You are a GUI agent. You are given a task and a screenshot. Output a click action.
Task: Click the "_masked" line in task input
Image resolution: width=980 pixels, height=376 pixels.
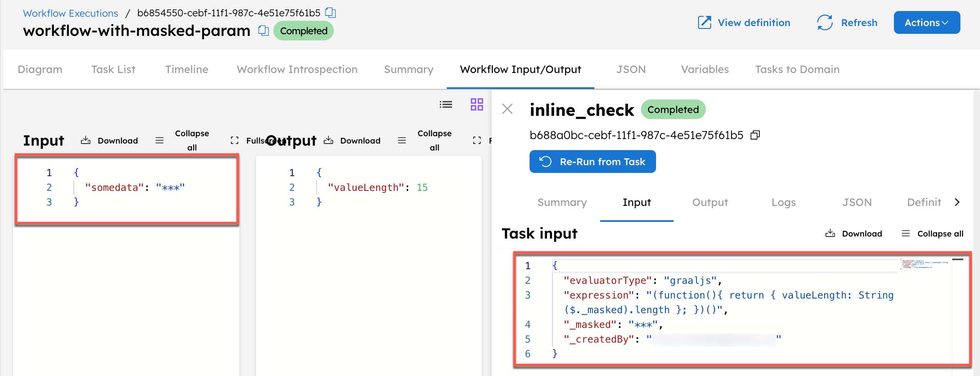[613, 325]
